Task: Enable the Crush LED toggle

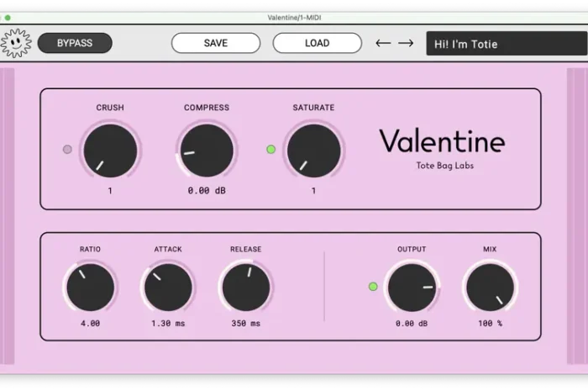Action: pos(67,150)
